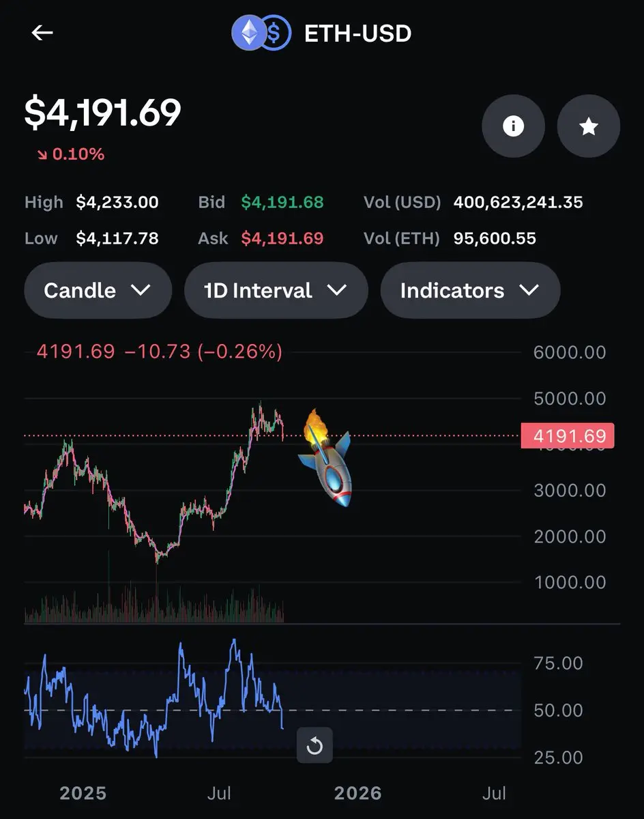Tap the volume bars under chart
The image size is (644, 819).
tap(153, 604)
